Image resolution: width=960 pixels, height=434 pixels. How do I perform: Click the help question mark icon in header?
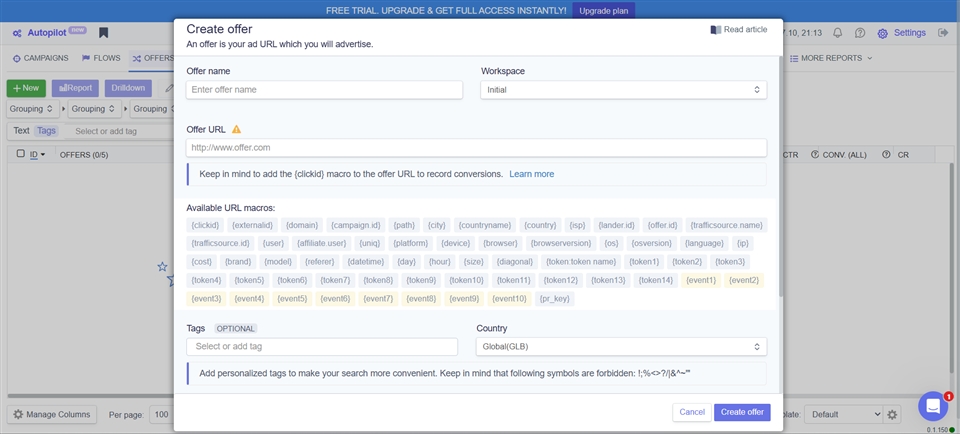tap(860, 33)
